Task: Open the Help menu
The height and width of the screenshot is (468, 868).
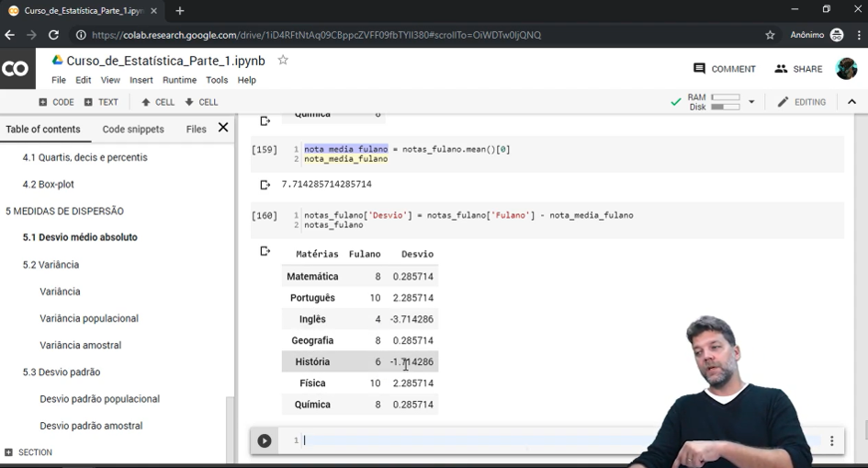Action: pyautogui.click(x=246, y=80)
